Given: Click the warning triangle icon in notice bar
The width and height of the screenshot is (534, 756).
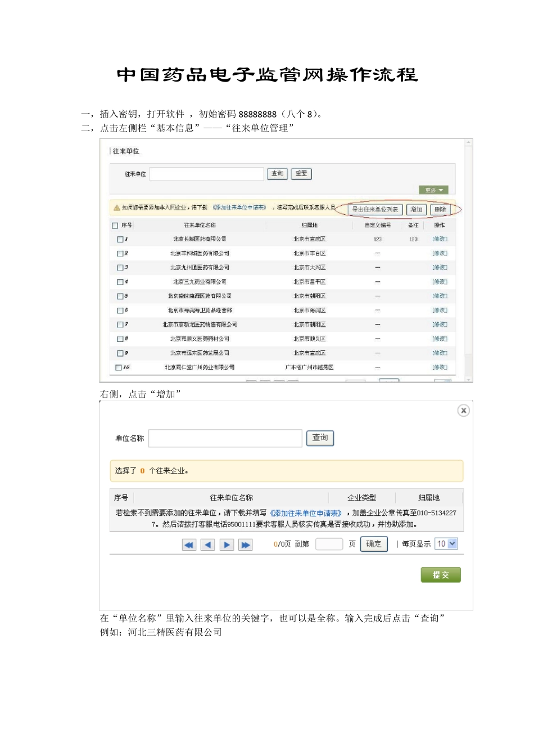Looking at the screenshot, I should 116,208.
